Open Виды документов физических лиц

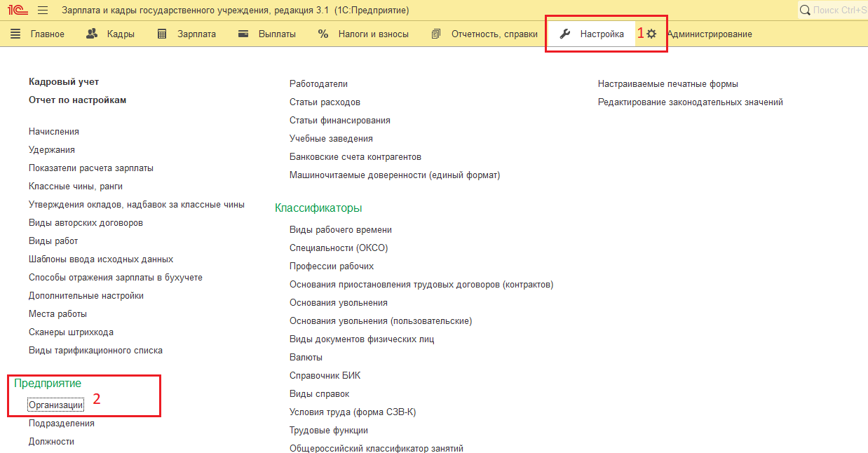pos(362,339)
